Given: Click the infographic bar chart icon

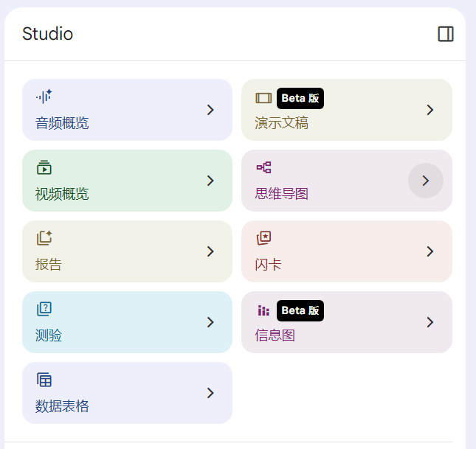Looking at the screenshot, I should pos(263,310).
